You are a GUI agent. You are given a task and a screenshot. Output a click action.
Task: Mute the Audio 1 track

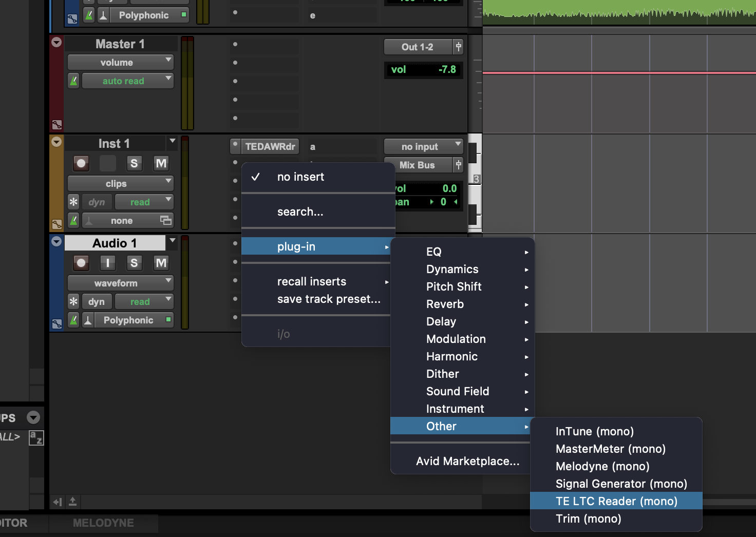point(161,263)
